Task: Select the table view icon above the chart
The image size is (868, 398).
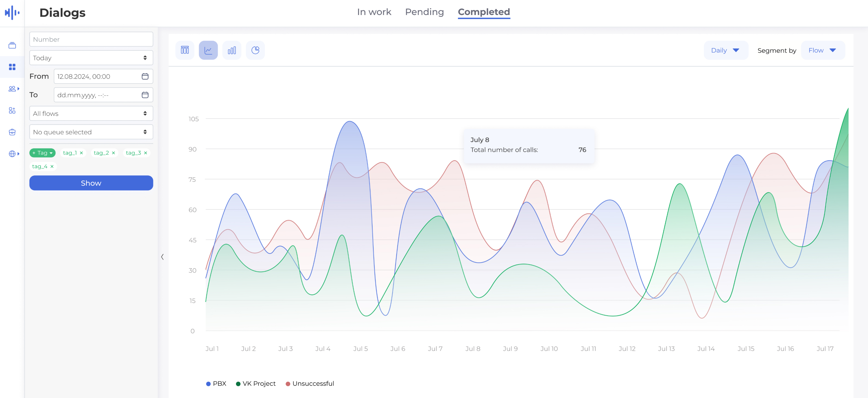Action: [185, 50]
